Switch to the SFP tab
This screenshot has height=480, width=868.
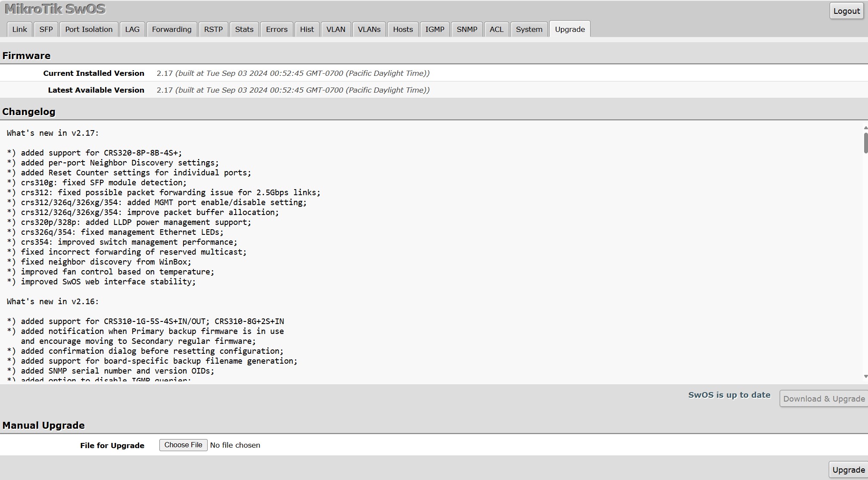[46, 29]
